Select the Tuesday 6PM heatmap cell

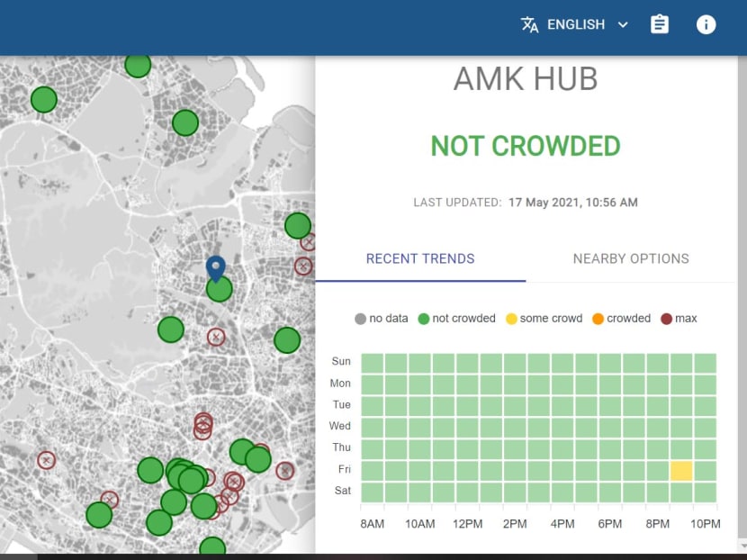(610, 406)
